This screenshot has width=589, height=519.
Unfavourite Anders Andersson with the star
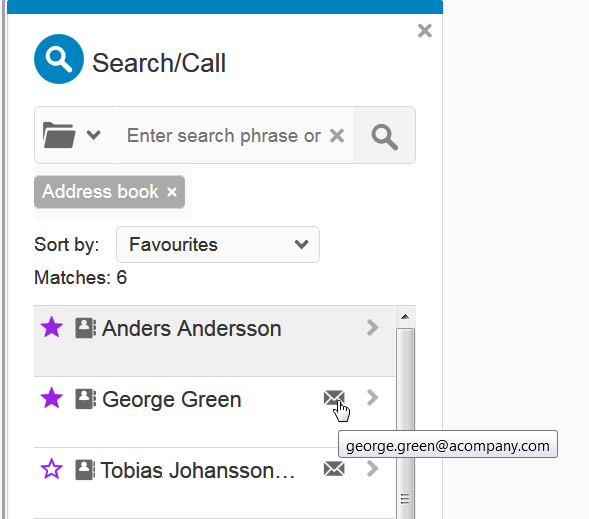51,327
